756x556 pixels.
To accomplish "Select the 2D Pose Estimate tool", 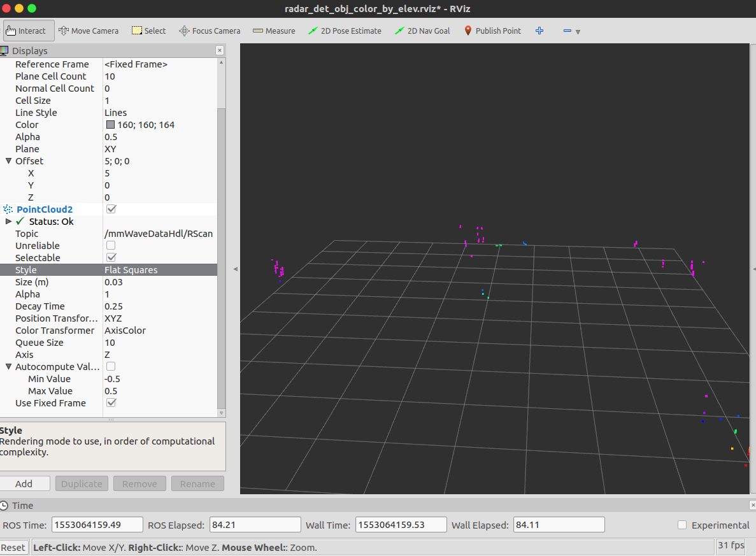I will coord(345,30).
